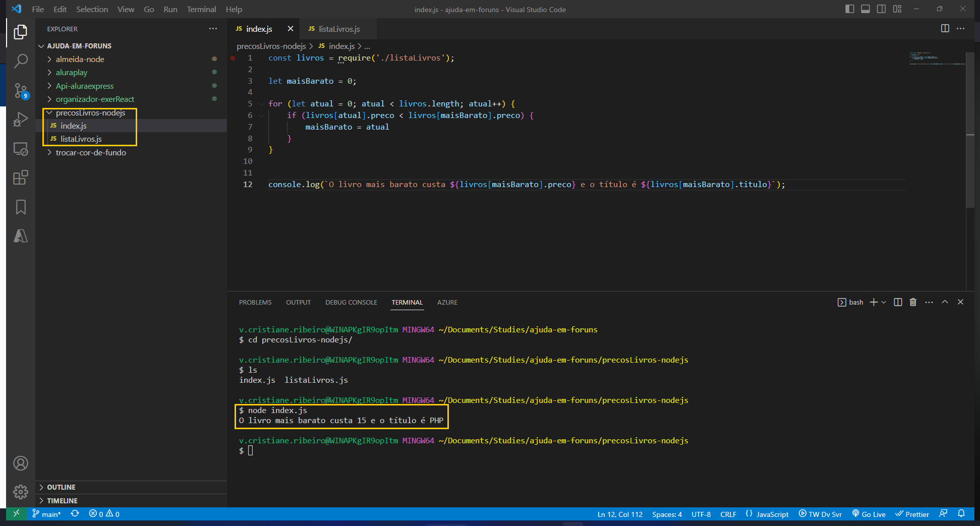Open the Selection menu
Image resolution: width=980 pixels, height=526 pixels.
[92, 9]
